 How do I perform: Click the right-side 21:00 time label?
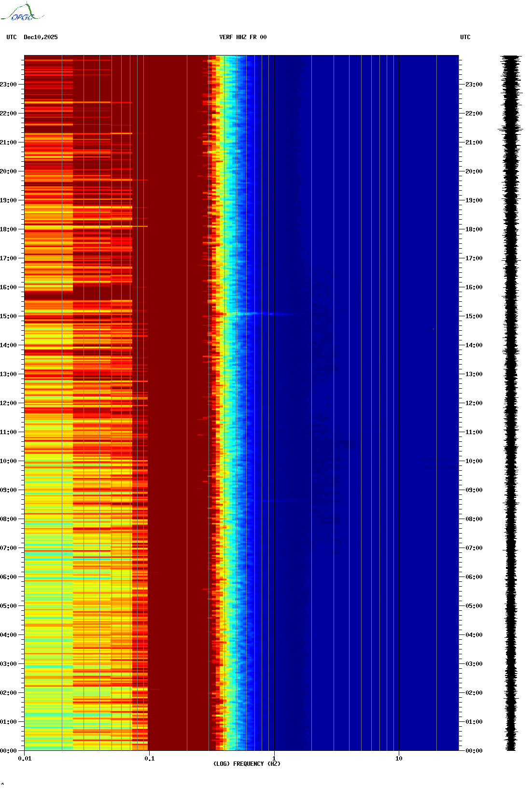click(474, 142)
